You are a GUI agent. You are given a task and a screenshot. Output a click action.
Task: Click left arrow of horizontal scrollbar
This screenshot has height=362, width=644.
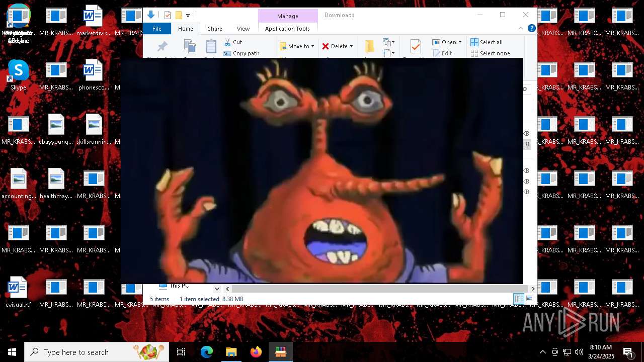[227, 289]
